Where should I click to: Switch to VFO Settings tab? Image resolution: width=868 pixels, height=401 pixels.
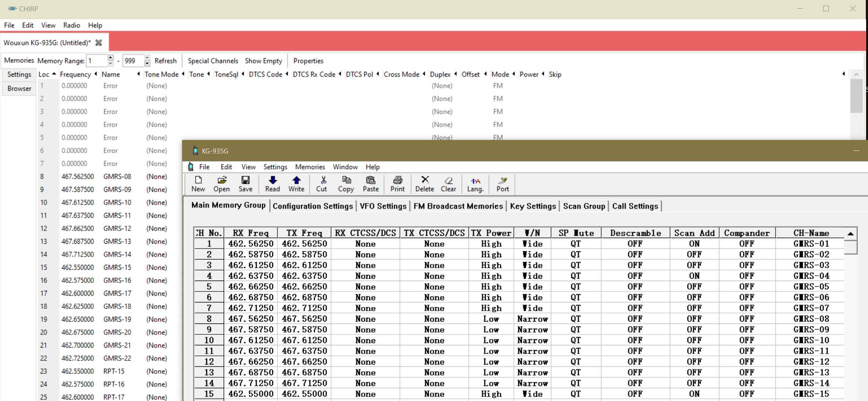383,206
